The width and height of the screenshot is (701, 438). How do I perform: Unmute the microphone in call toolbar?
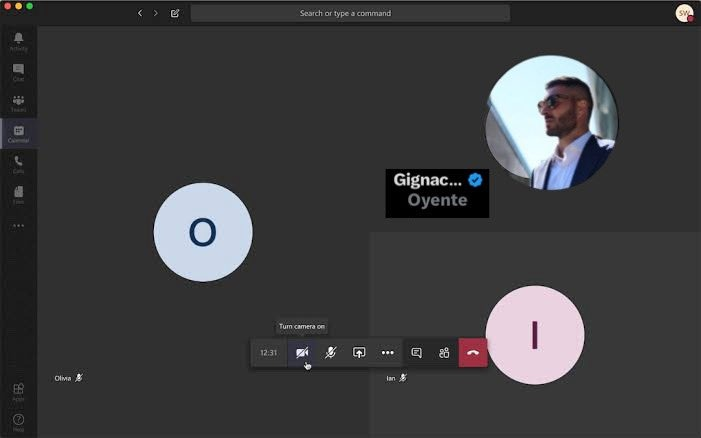coord(330,353)
